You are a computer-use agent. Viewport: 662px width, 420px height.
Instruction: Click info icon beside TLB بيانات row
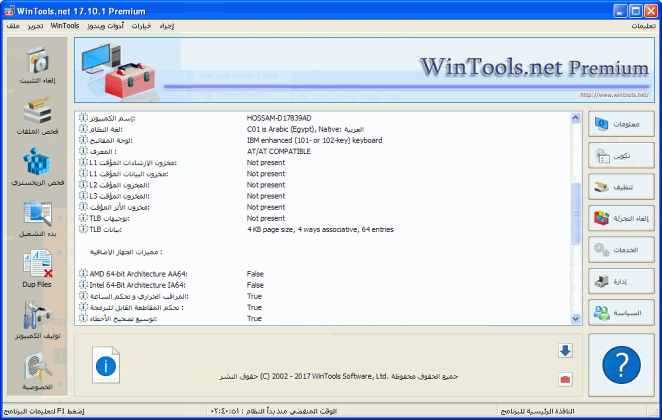[83, 229]
